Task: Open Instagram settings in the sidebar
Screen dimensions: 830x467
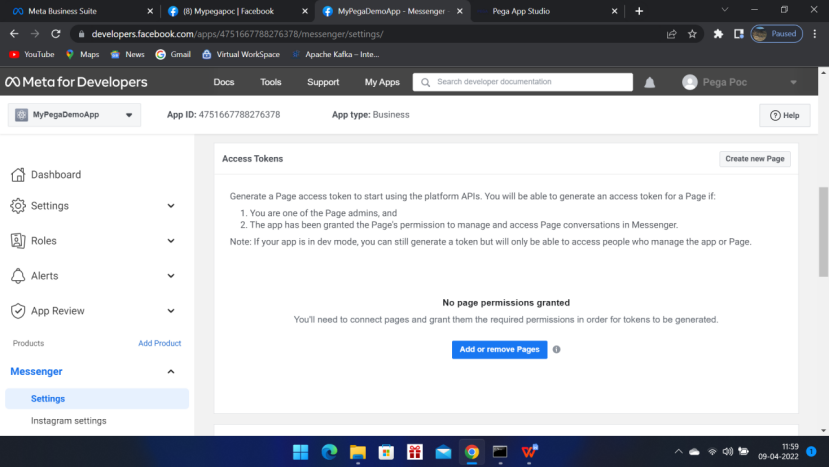Action: pyautogui.click(x=68, y=421)
